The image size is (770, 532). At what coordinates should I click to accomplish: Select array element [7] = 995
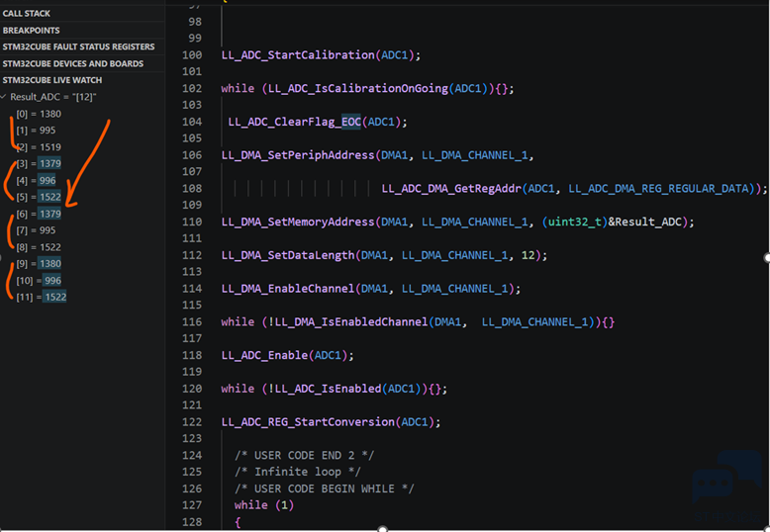[38, 230]
